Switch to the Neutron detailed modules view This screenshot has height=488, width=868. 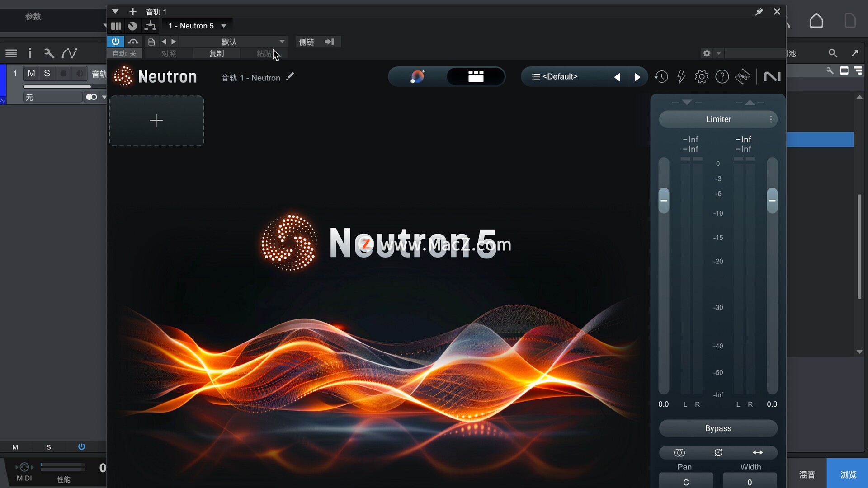pyautogui.click(x=476, y=76)
